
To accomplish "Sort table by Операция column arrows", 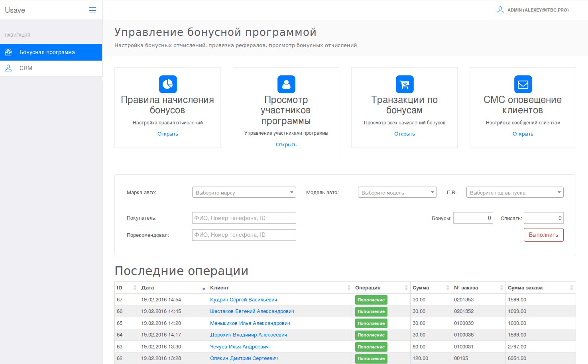I will click(406, 288).
